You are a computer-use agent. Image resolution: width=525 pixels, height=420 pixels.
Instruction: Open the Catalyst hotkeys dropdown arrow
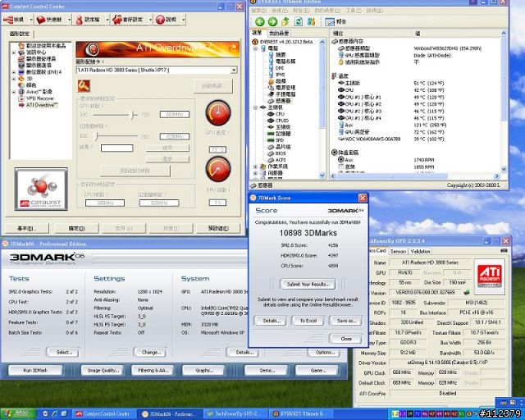pos(69,20)
